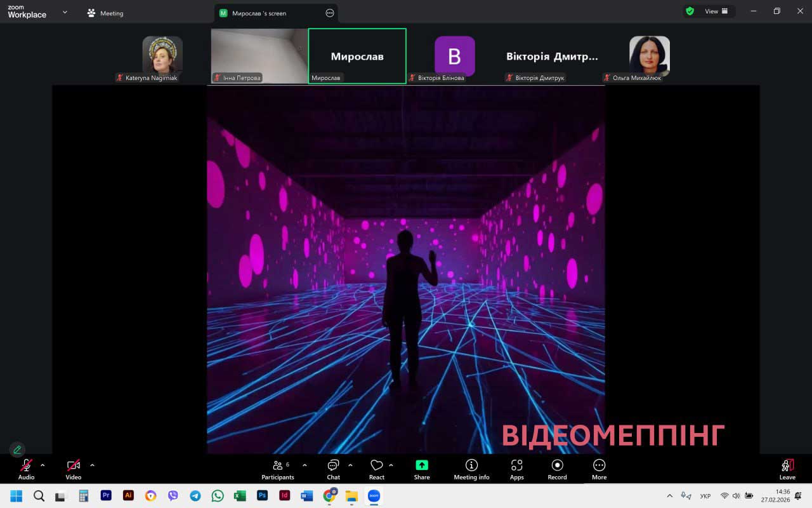The image size is (812, 508).
Task: Open the Participants panel
Action: [278, 469]
